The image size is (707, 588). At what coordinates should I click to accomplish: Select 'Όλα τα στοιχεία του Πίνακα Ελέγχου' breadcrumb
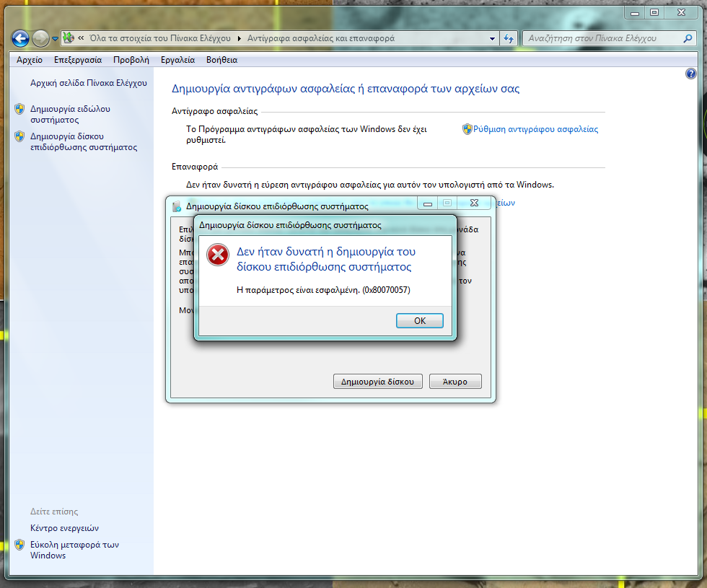pos(160,38)
